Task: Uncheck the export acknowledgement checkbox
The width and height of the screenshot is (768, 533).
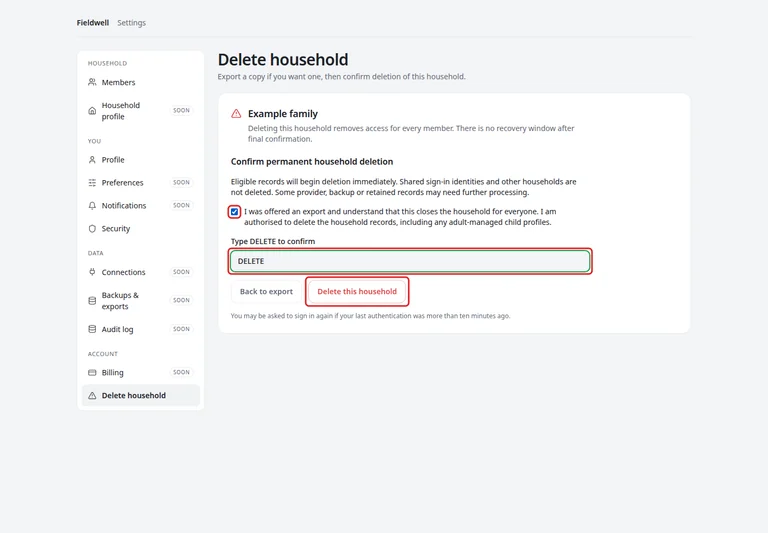Action: coord(234,212)
